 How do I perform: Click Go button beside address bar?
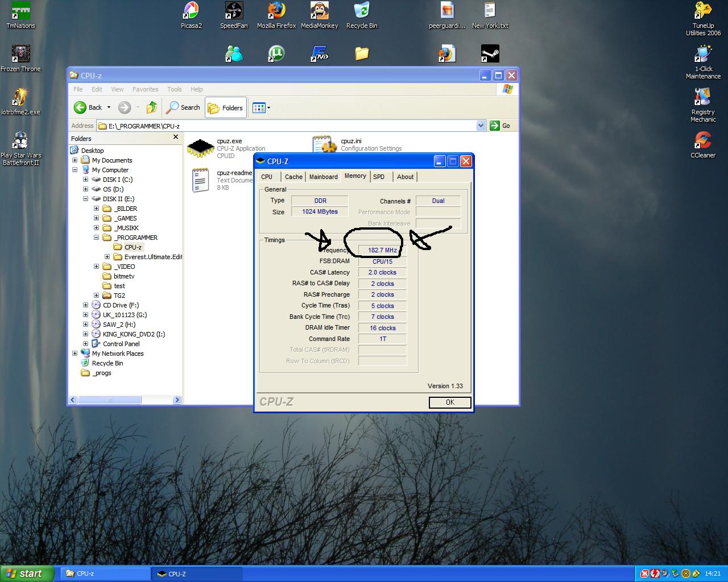500,126
